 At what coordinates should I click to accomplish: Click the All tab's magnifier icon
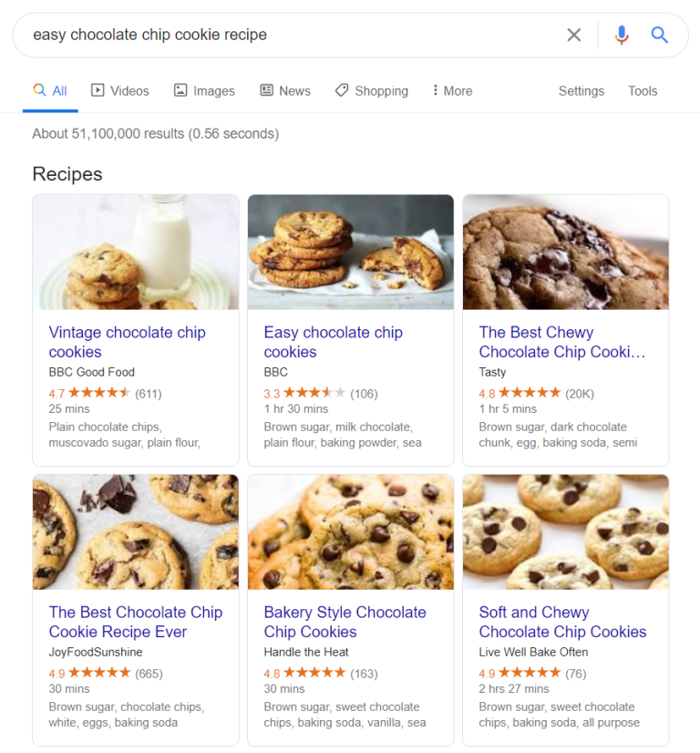point(39,90)
